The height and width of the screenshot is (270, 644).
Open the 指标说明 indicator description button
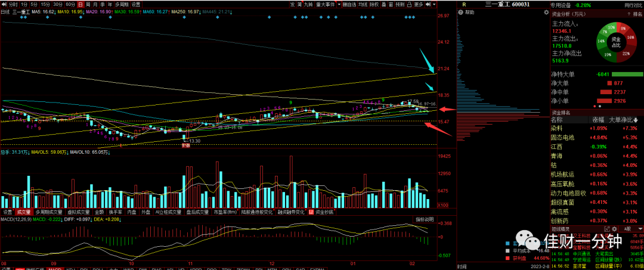coord(424,219)
